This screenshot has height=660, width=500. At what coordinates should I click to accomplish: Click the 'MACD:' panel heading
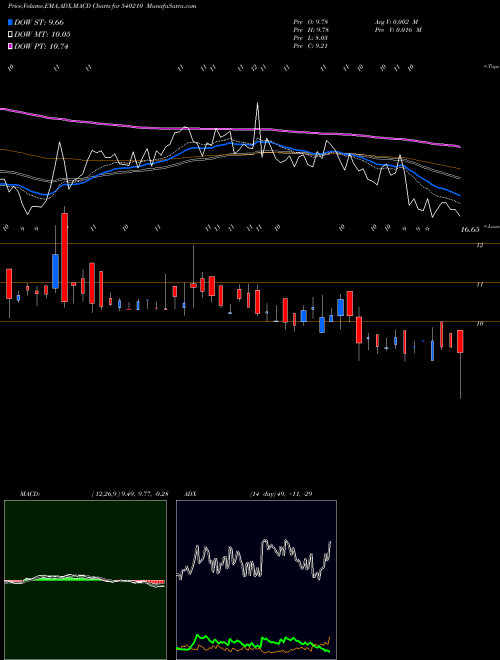(29, 494)
